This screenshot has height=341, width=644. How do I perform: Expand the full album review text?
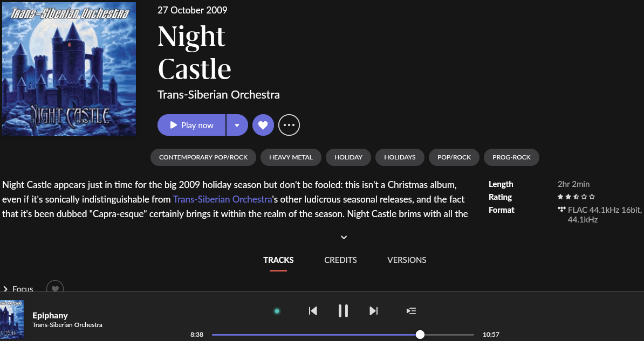(344, 237)
